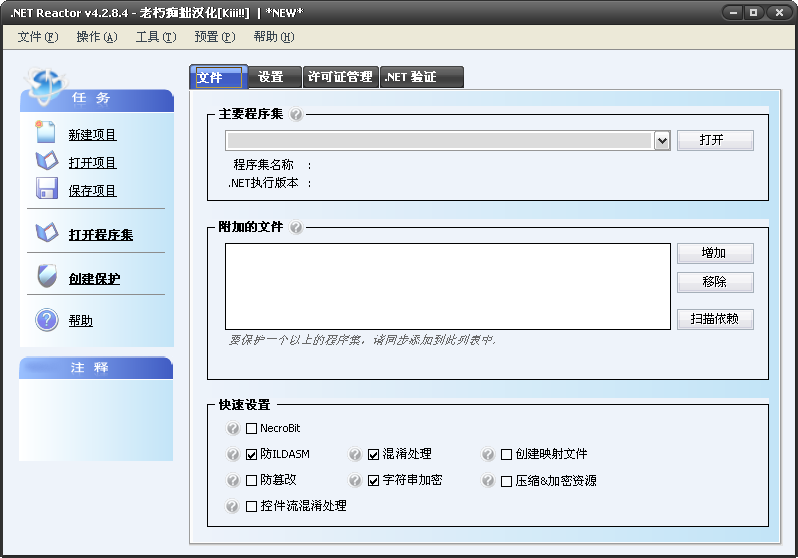Close the .NET Reactor window

click(779, 13)
